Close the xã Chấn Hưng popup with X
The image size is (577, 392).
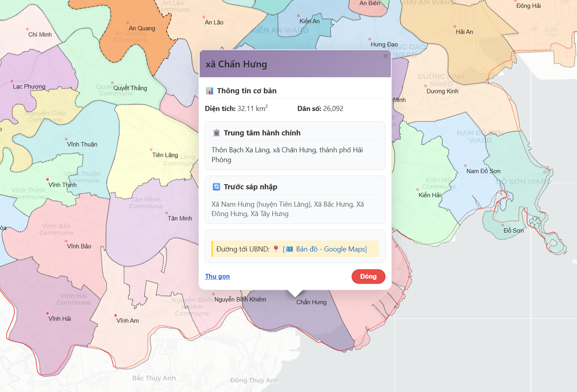385,56
